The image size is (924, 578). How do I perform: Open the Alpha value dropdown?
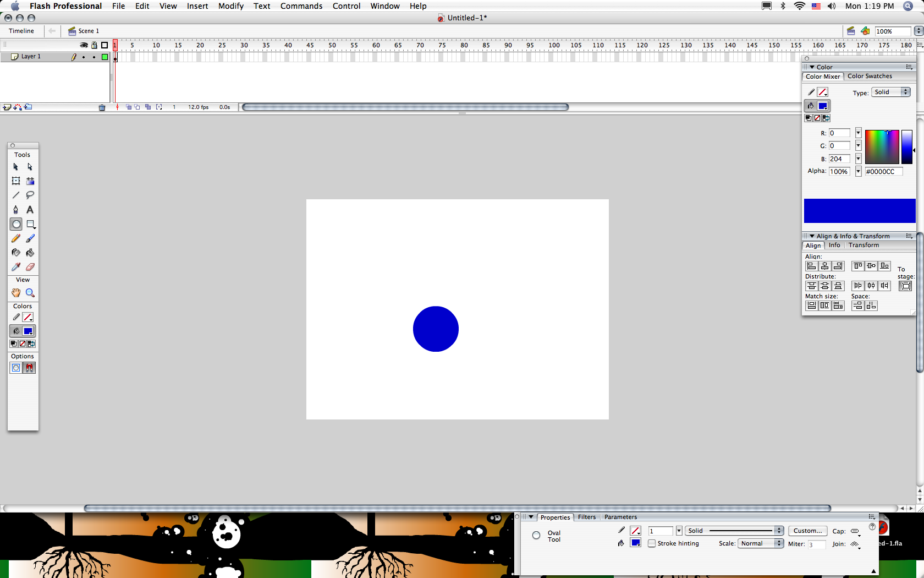858,172
